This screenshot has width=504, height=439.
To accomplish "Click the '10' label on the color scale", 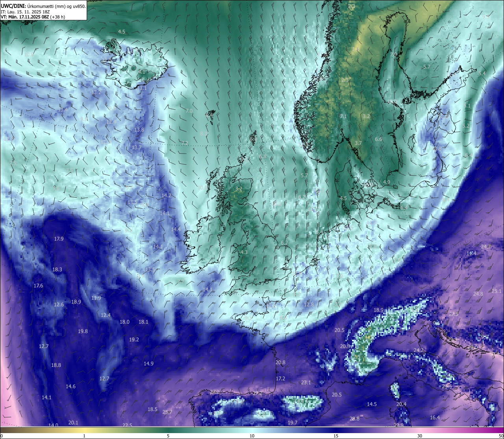I will 252,436.
